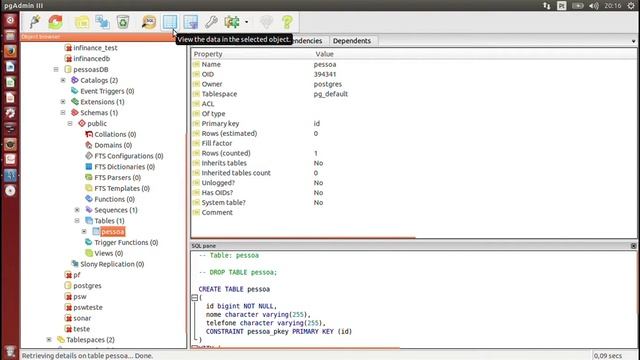
Task: Select Views (0) in tree
Action: [x=109, y=253]
